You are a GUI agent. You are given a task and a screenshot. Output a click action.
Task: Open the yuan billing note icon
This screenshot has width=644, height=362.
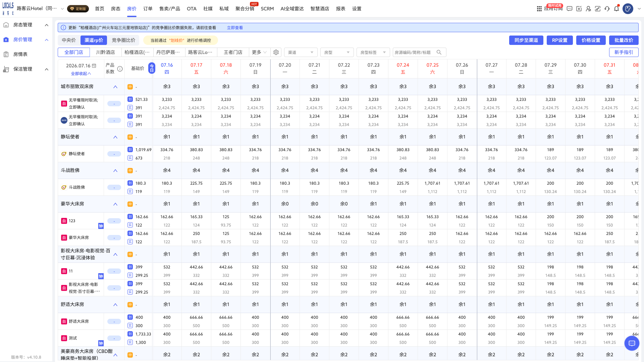pos(579,9)
